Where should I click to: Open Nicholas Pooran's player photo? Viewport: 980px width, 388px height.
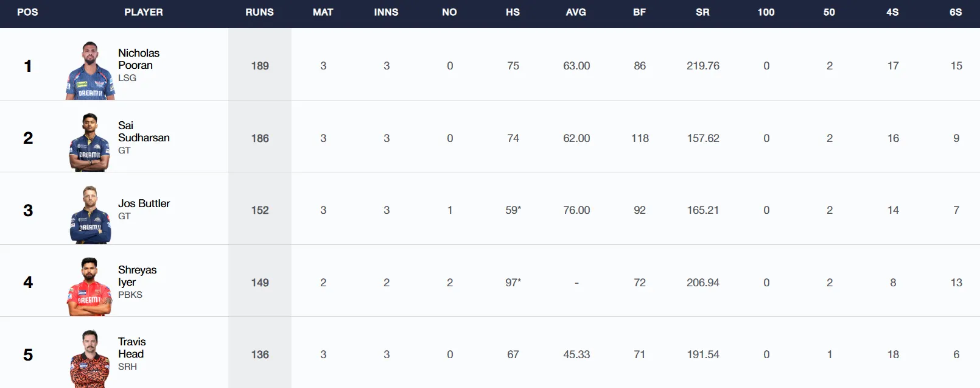point(90,70)
